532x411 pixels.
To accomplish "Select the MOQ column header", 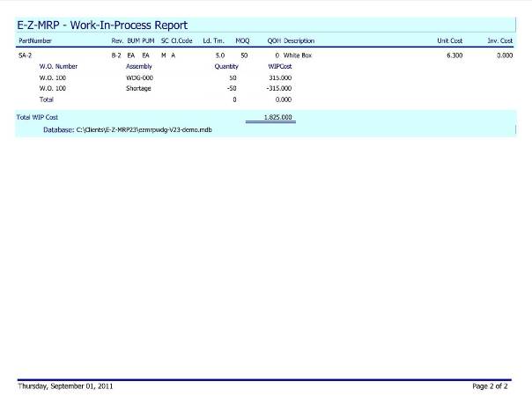I will point(241,41).
